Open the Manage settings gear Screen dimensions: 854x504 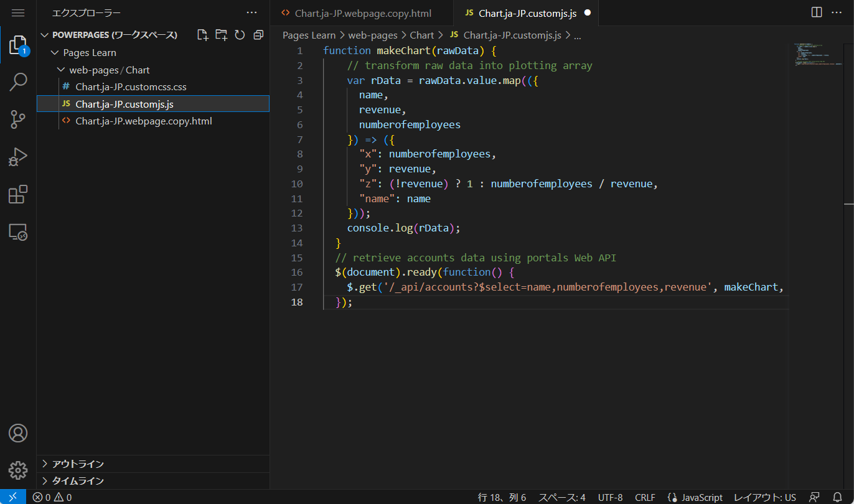[x=18, y=470]
